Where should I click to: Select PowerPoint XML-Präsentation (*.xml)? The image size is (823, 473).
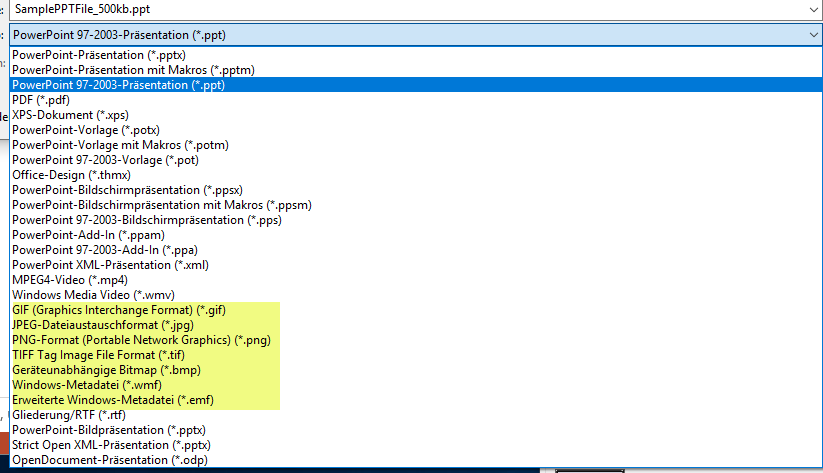416,265
